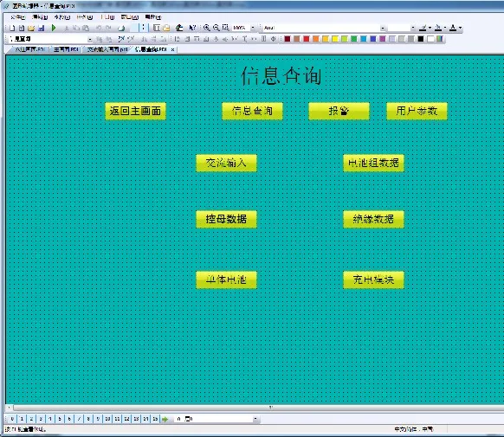The width and height of the screenshot is (504, 437).
Task: Toggle layer 12 visibility button
Action: (126, 419)
